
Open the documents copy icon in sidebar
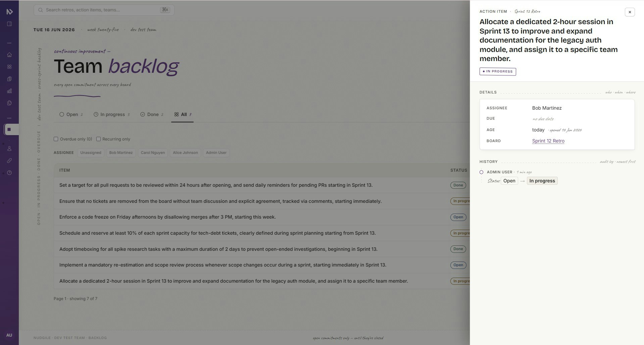9,103
